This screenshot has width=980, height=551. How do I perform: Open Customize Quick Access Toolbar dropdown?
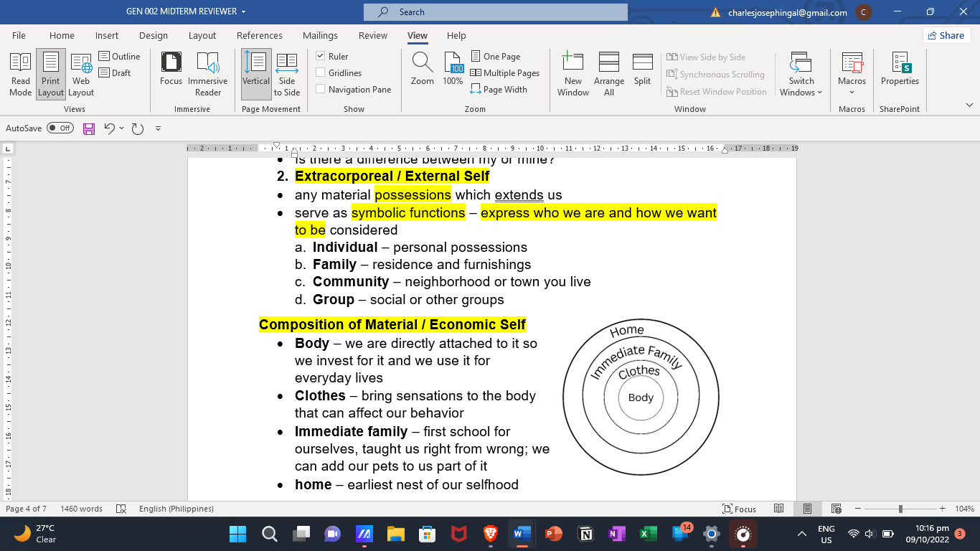(158, 128)
